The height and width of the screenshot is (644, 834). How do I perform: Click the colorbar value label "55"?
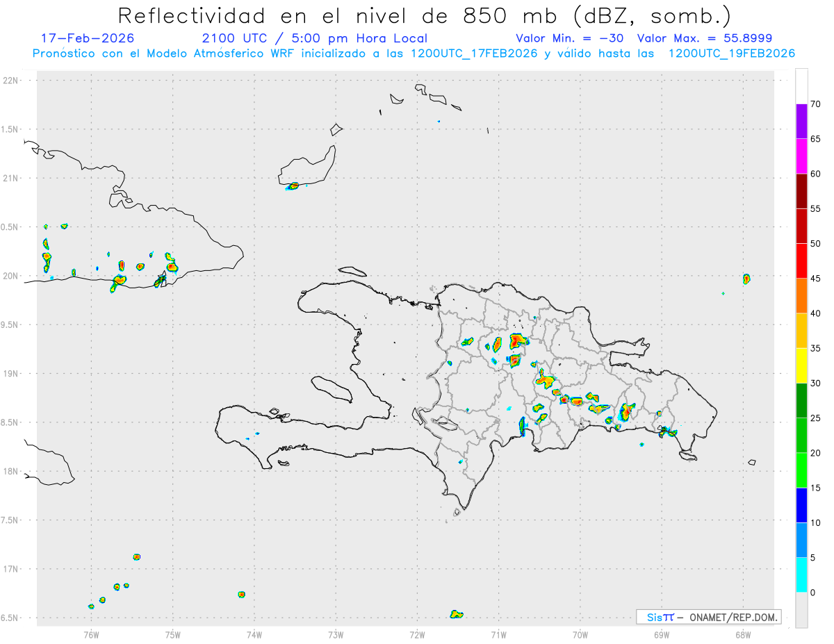(815, 208)
